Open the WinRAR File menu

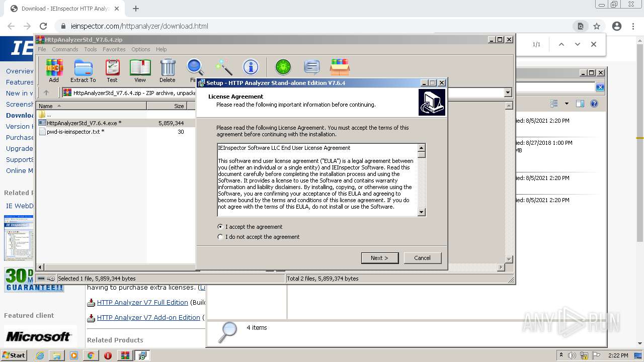tap(42, 49)
